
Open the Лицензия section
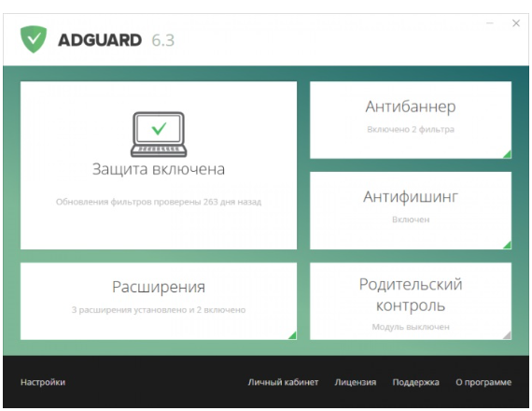tap(356, 382)
